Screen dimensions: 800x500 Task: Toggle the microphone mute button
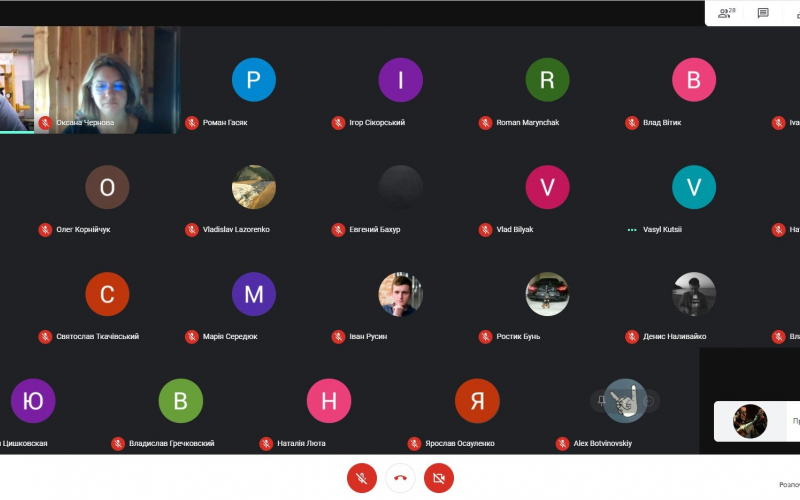[x=362, y=478]
